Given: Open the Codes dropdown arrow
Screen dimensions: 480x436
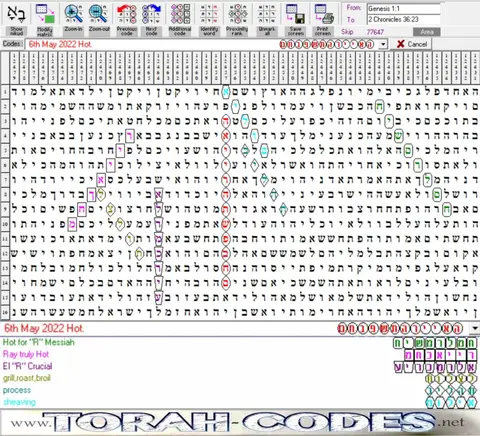Looking at the screenshot, I should pyautogui.click(x=383, y=44).
